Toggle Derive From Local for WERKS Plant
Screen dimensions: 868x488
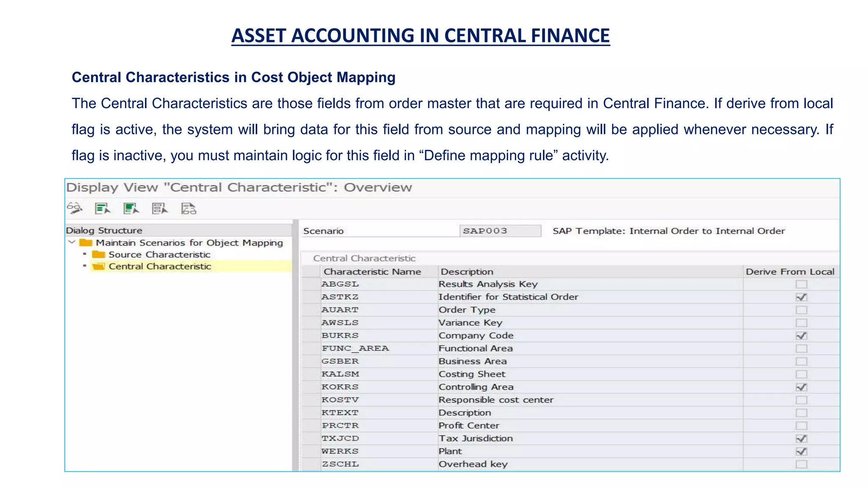click(x=801, y=451)
